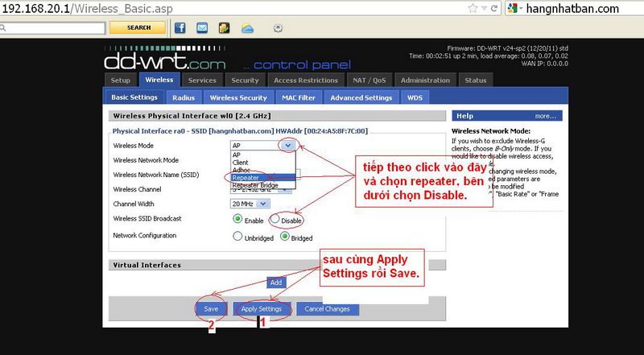This screenshot has height=355, width=644.
Task: Click the Firmware DD-WRT v24-sp2 text
Action: click(x=508, y=48)
